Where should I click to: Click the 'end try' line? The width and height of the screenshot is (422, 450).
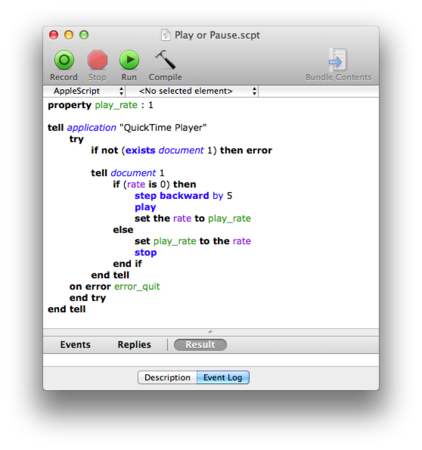click(x=87, y=298)
